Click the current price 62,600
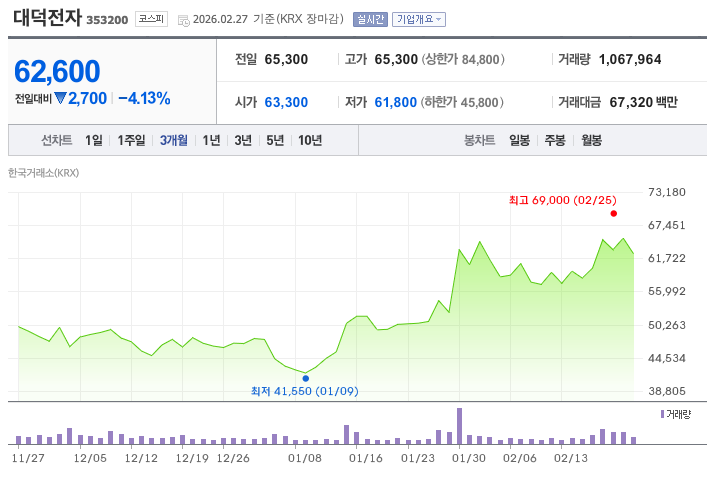 57,71
